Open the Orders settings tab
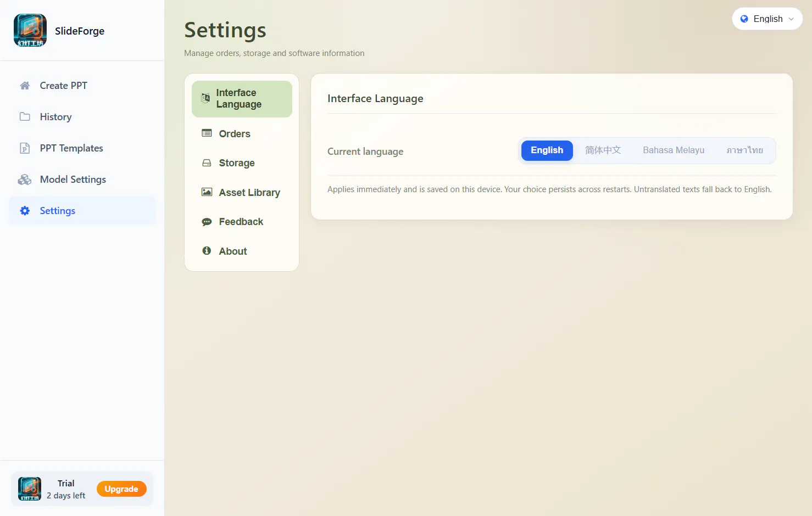 pos(242,134)
